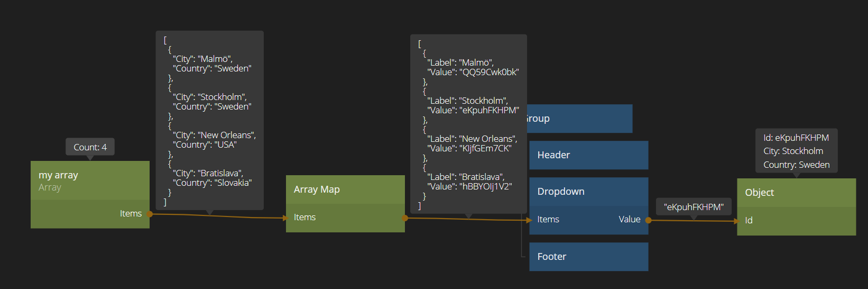Viewport: 868px width, 289px height.
Task: Click the orange output dot on my array node
Action: click(150, 214)
